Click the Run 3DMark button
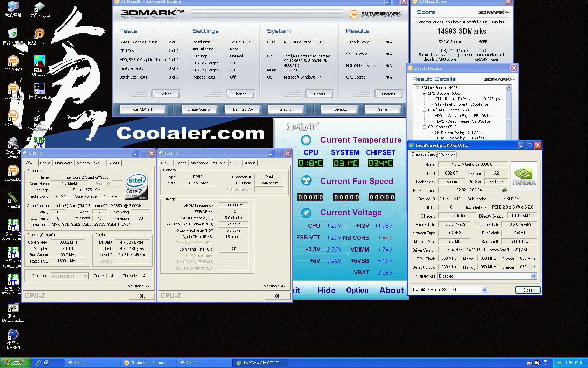Screen dimensions: 588x368 142,109
